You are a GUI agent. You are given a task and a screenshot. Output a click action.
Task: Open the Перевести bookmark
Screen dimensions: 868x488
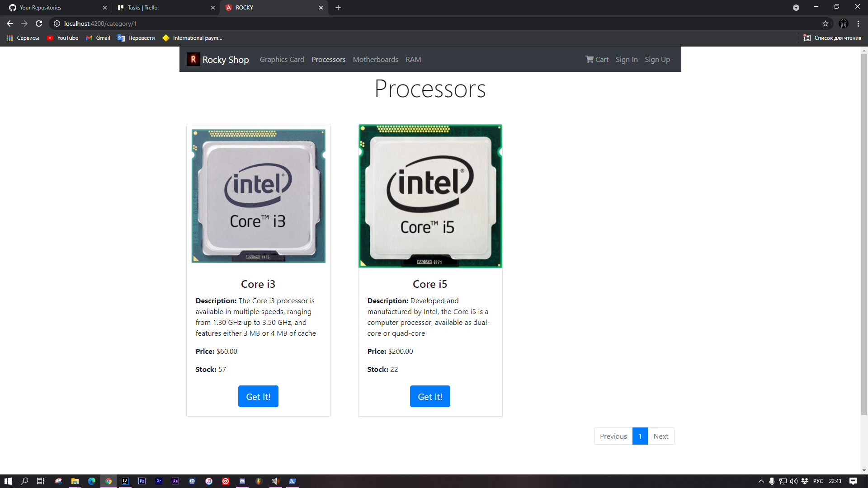coord(136,38)
